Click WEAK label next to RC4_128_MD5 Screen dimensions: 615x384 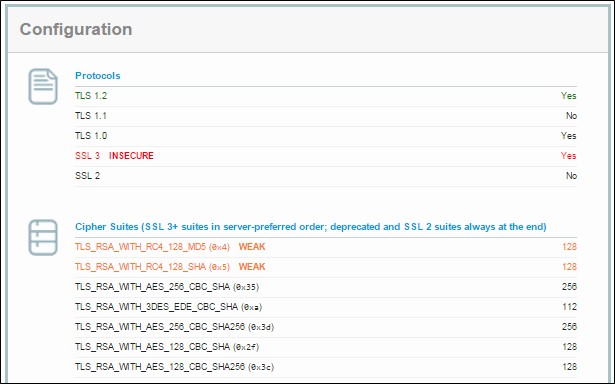pos(252,247)
